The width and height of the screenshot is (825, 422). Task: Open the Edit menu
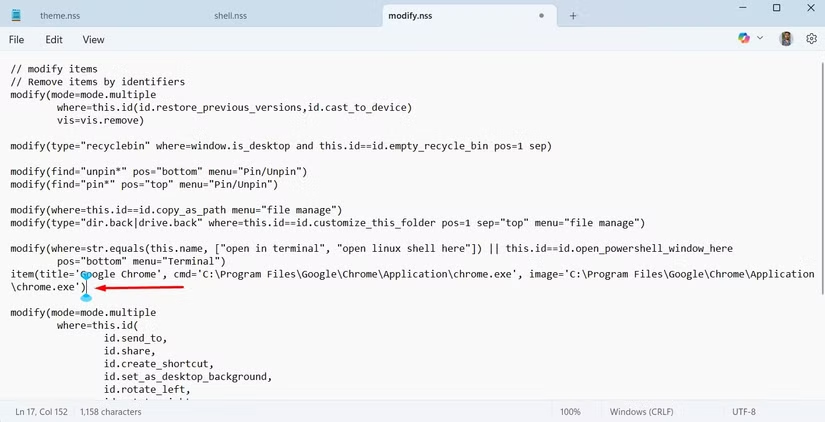(x=54, y=40)
